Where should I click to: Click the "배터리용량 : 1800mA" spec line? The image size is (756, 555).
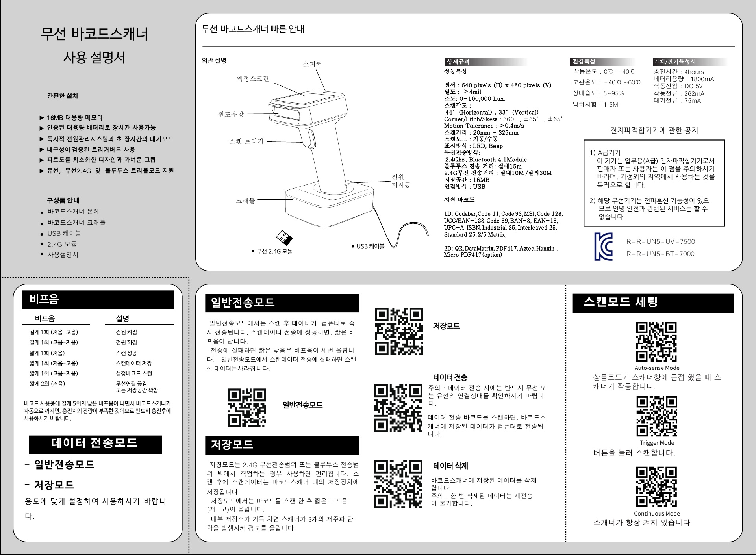pos(684,79)
